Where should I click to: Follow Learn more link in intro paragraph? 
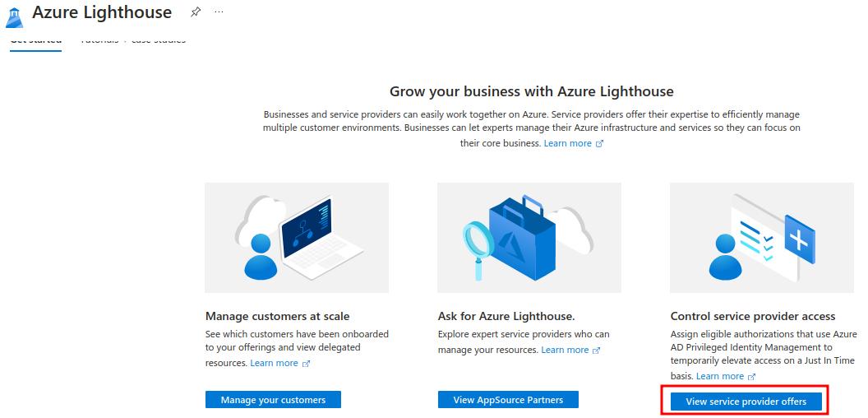(567, 143)
